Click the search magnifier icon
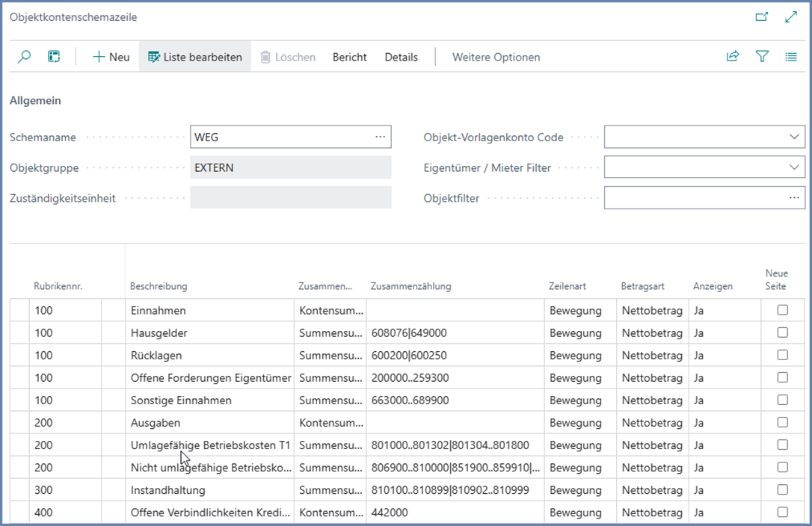This screenshot has width=812, height=526. tap(24, 57)
